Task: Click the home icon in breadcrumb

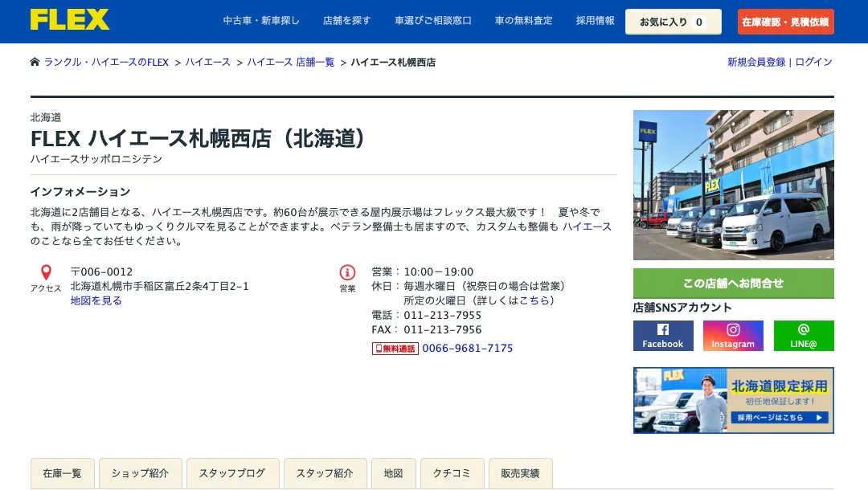Action: [35, 61]
